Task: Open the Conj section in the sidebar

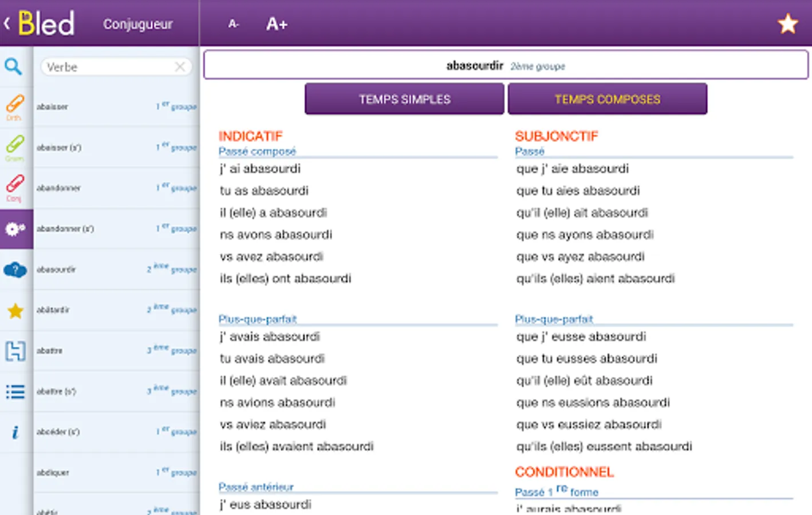Action: point(15,188)
